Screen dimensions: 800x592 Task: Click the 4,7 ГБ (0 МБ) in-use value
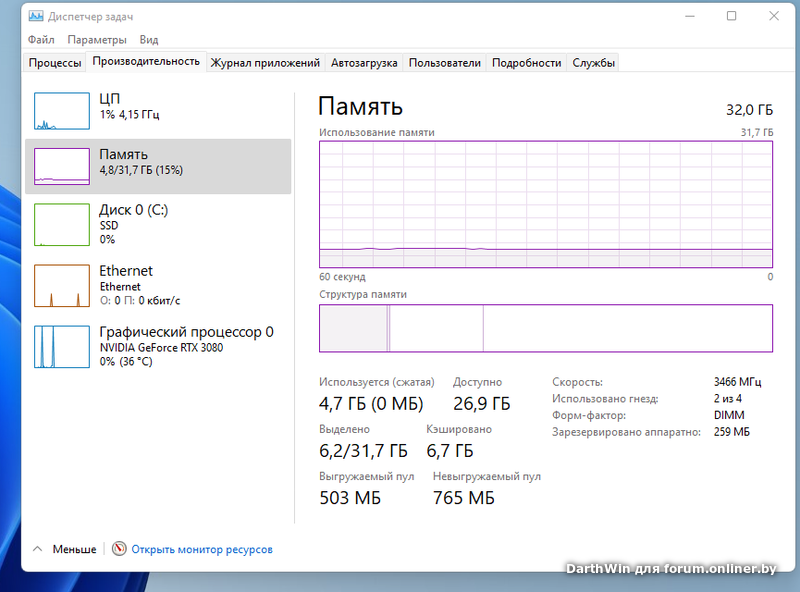point(371,404)
